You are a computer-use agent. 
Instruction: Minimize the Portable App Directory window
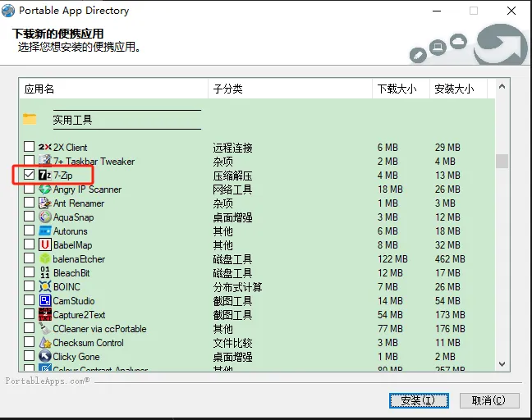point(437,11)
